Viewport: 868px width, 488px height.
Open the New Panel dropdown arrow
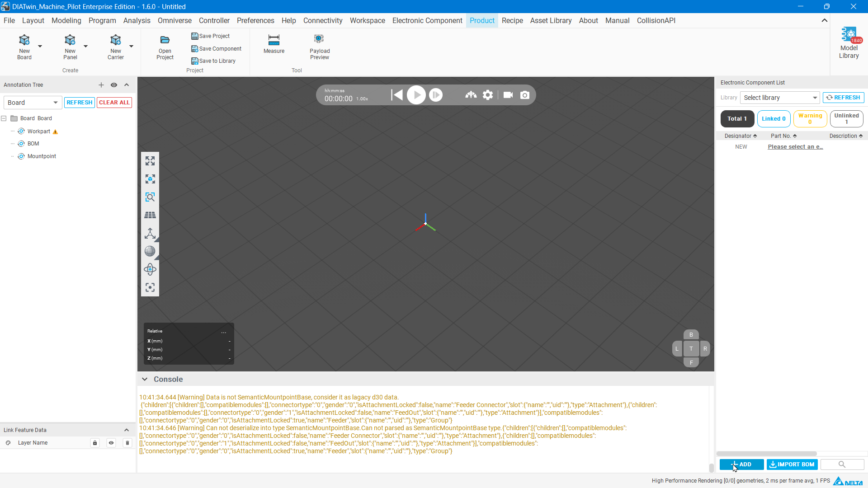click(85, 47)
